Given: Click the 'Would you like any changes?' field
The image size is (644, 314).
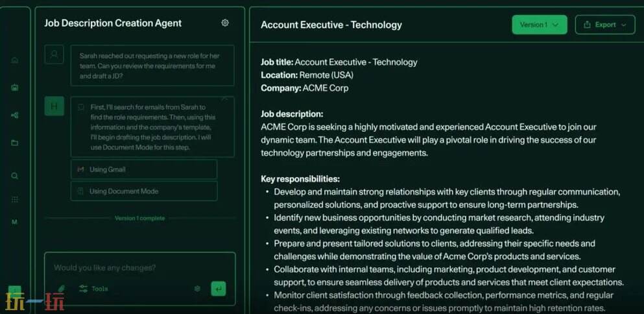Looking at the screenshot, I should pyautogui.click(x=139, y=268).
